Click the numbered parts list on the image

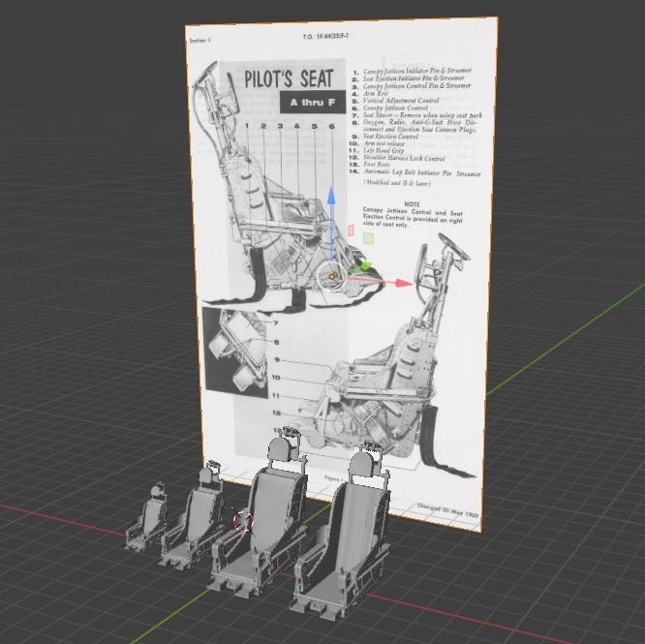(418, 116)
